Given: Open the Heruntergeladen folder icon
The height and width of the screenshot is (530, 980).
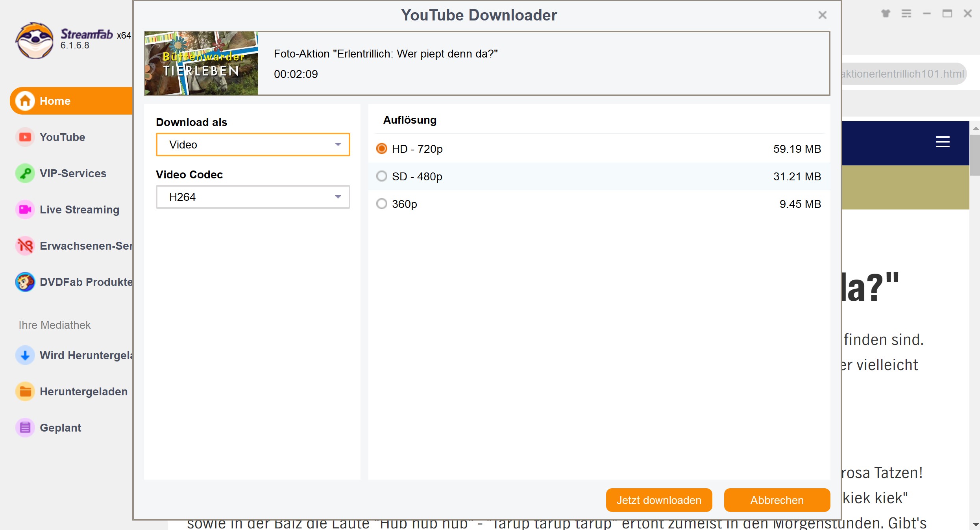Looking at the screenshot, I should 25,391.
